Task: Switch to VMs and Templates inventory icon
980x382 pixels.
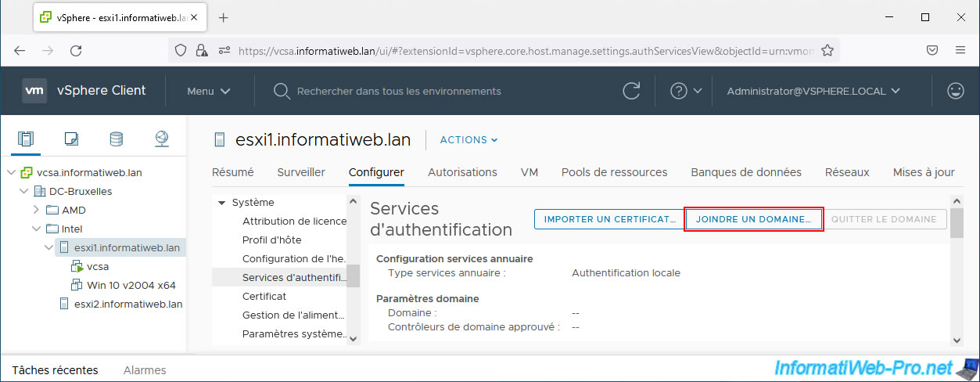Action: point(71,139)
